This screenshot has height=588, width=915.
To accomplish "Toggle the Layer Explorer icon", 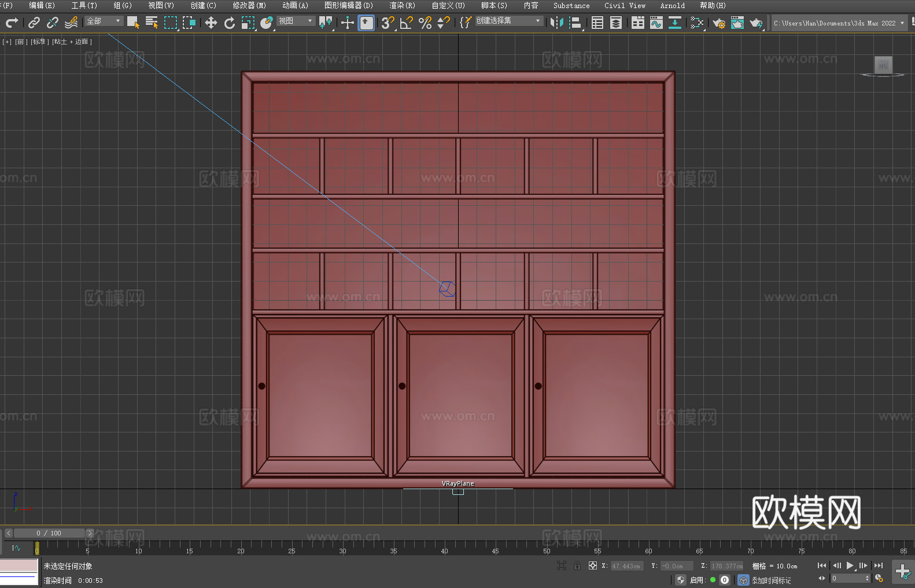I will pos(616,23).
